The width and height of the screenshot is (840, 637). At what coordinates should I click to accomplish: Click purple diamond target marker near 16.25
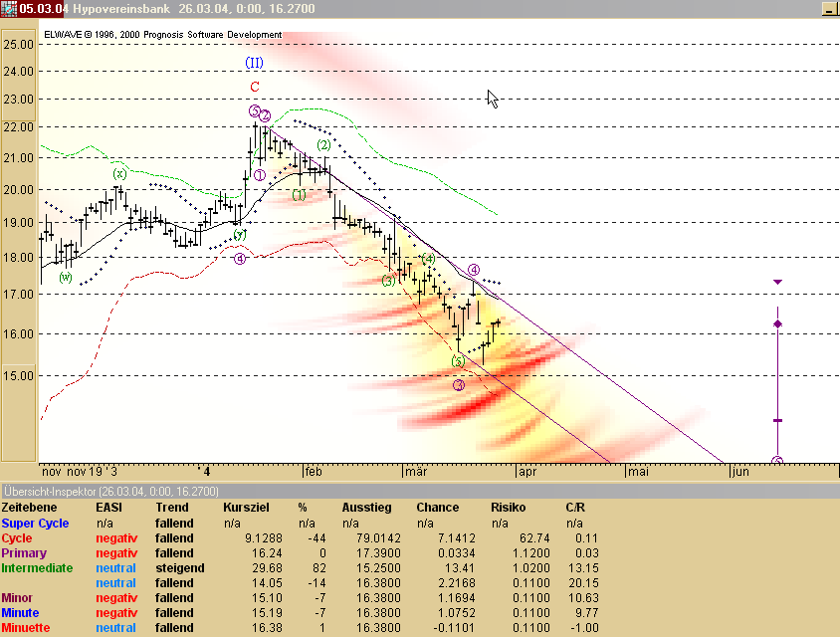[x=778, y=324]
